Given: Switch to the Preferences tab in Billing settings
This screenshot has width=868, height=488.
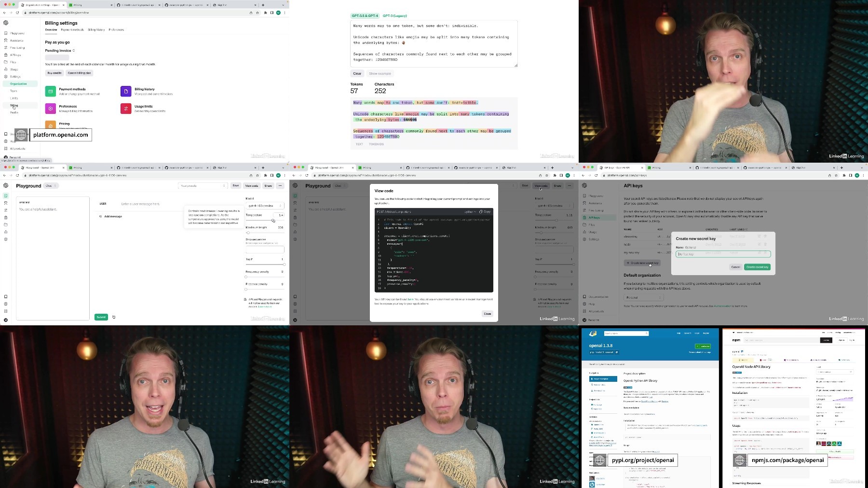Looking at the screenshot, I should coord(116,30).
